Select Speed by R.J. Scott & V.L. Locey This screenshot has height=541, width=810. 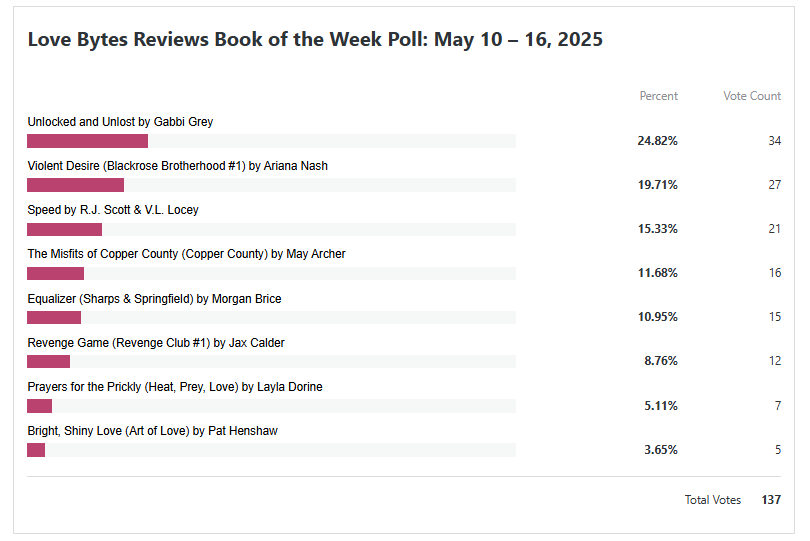tap(113, 210)
